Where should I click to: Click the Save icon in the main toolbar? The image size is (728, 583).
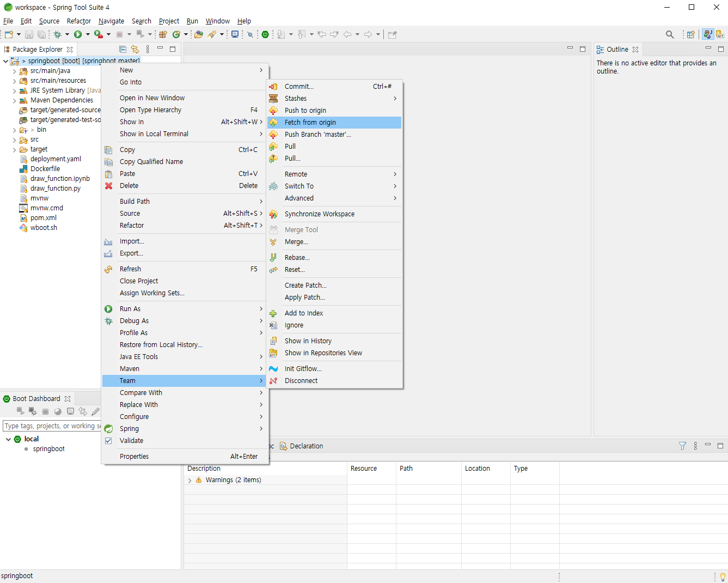29,34
